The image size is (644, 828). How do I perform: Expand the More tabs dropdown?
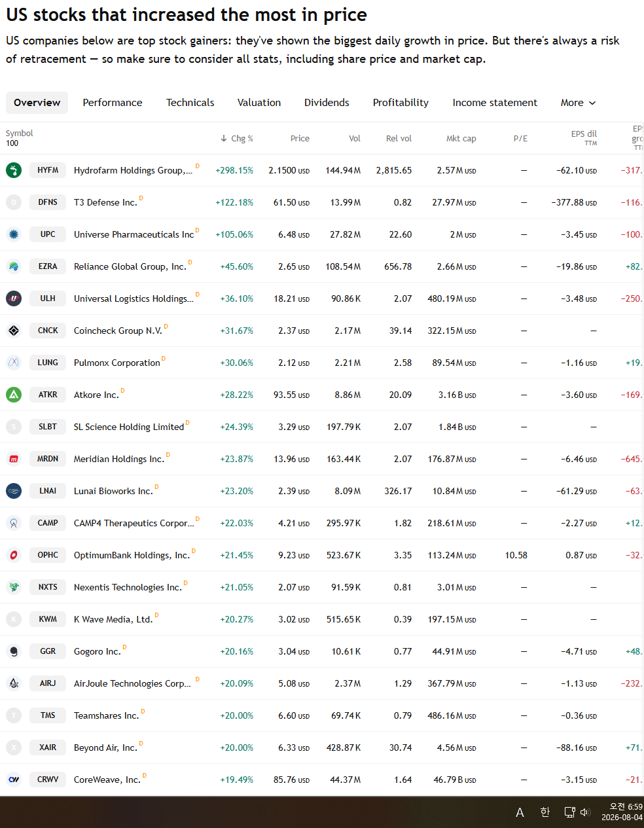(578, 103)
